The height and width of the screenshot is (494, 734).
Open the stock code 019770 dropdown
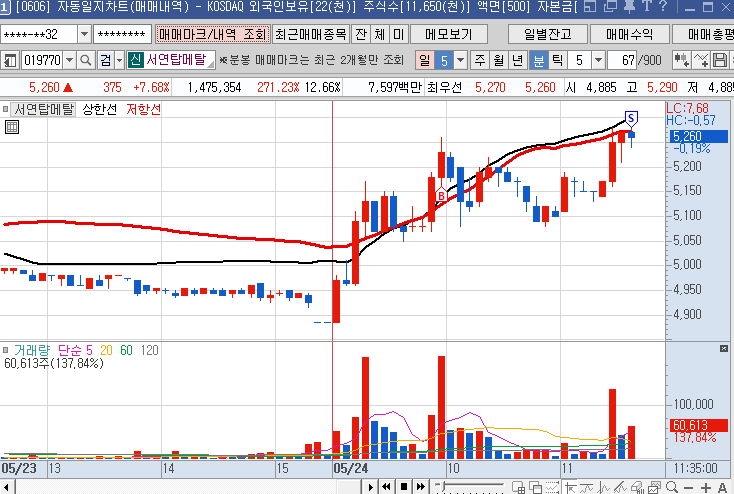[x=69, y=60]
